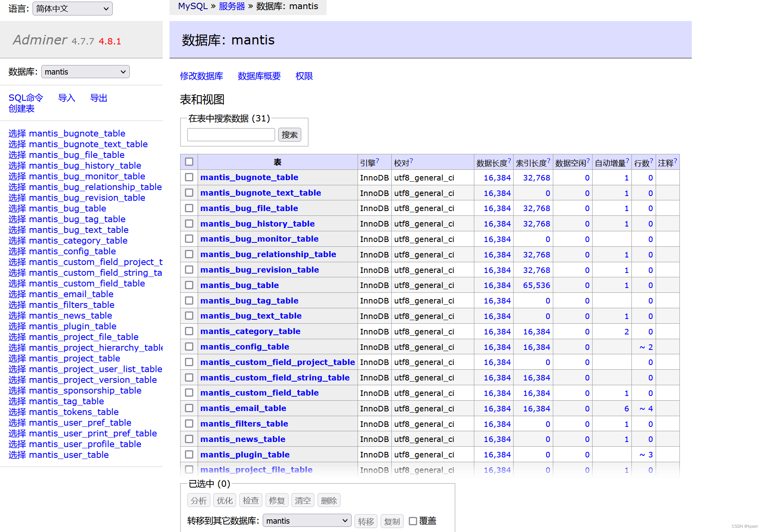
Task: Click the 复制 copy button
Action: click(x=392, y=521)
